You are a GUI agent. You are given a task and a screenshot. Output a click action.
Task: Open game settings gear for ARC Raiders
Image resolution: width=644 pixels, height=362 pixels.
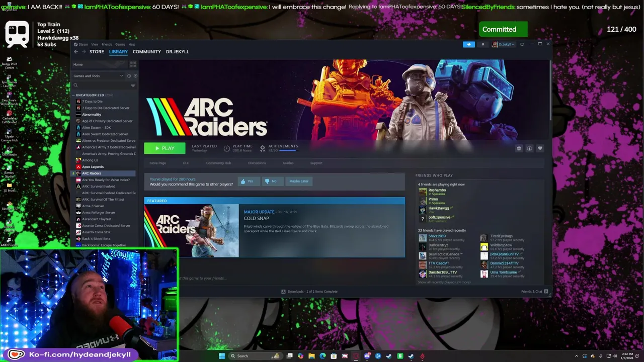coord(519,148)
